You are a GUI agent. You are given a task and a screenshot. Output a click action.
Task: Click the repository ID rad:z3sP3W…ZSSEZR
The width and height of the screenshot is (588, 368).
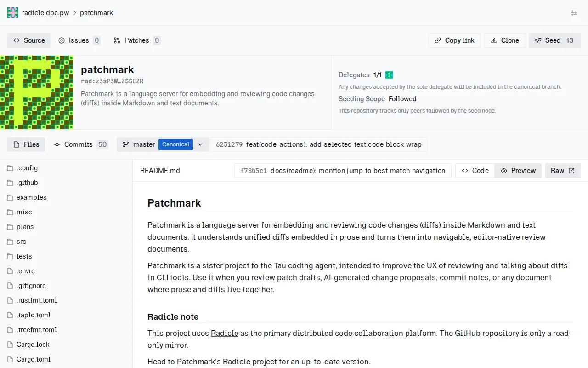pos(112,81)
